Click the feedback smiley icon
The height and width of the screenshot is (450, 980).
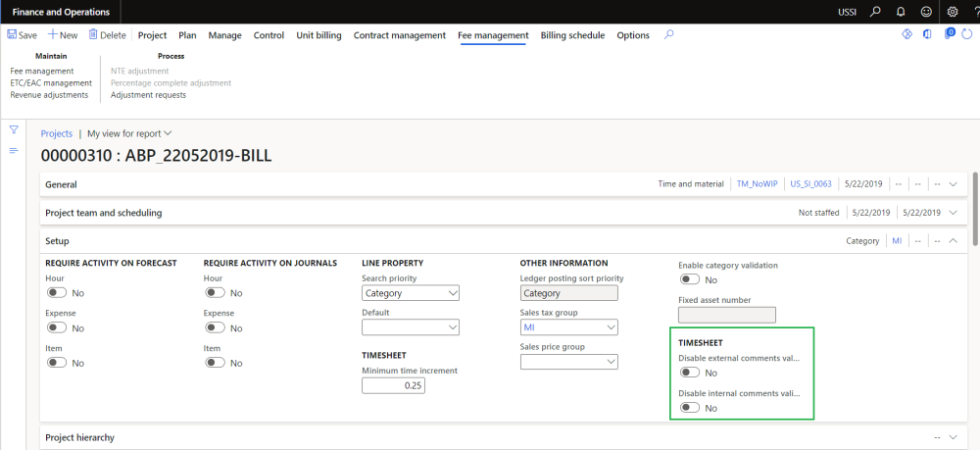pos(926,12)
